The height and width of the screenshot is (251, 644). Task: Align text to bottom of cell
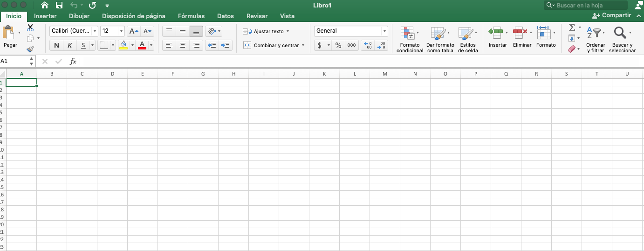196,31
